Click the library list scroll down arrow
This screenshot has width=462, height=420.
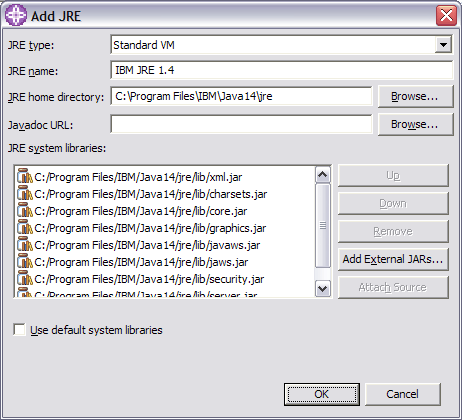(322, 288)
